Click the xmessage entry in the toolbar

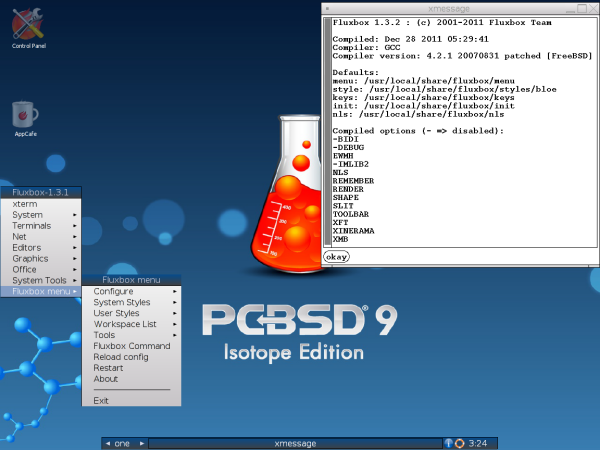pos(295,443)
